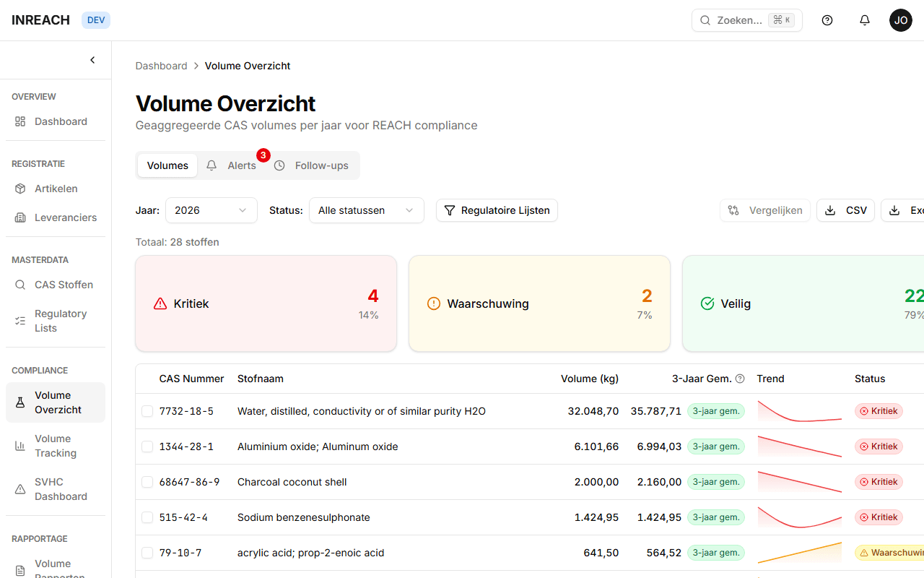Click the Artikelen package icon
The image size is (924, 578).
(x=20, y=189)
